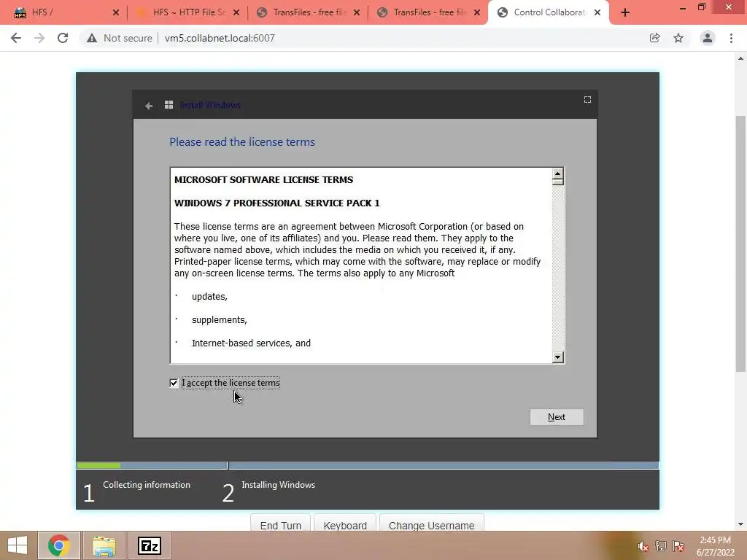This screenshot has width=747, height=560.
Task: Click the share page icon
Action: tap(655, 38)
